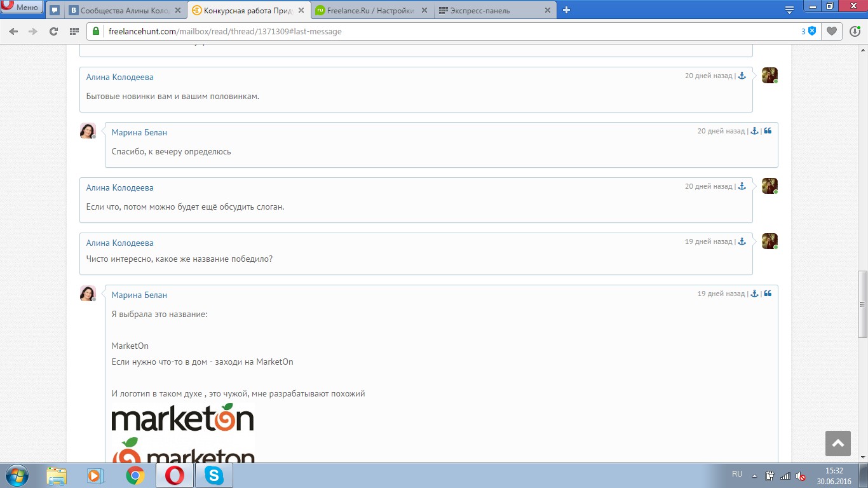
Task: Open Skype from the taskbar
Action: click(x=214, y=475)
